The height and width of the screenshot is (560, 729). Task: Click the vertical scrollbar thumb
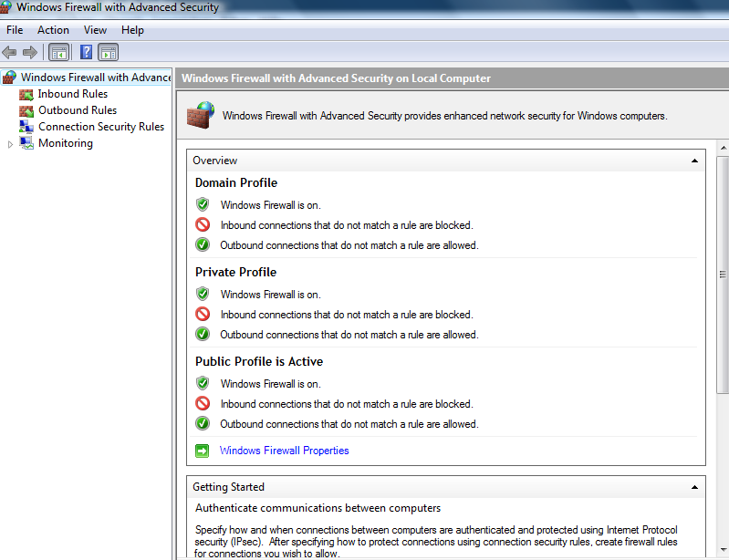723,275
